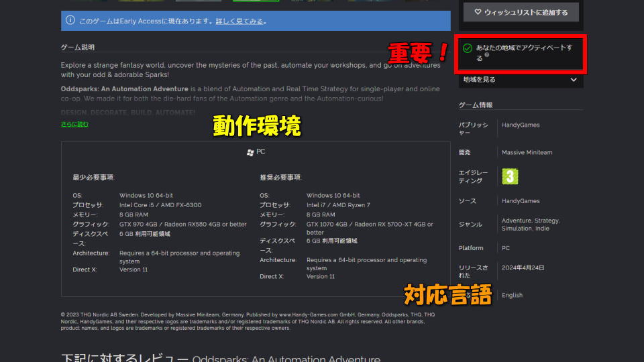The height and width of the screenshot is (362, 644).
Task: Click 'Oddsparks: An Automation Adventure' bold title
Action: pos(125,88)
